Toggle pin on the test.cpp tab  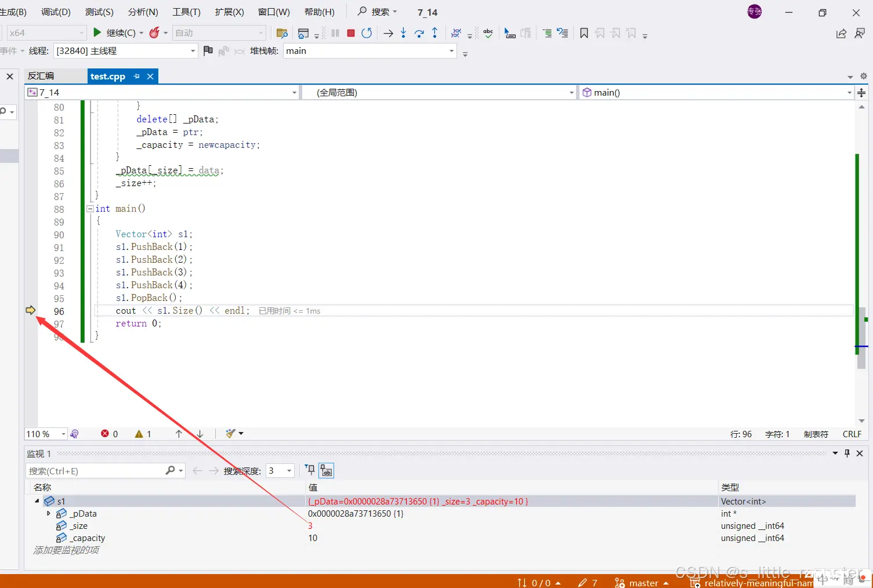coord(136,76)
